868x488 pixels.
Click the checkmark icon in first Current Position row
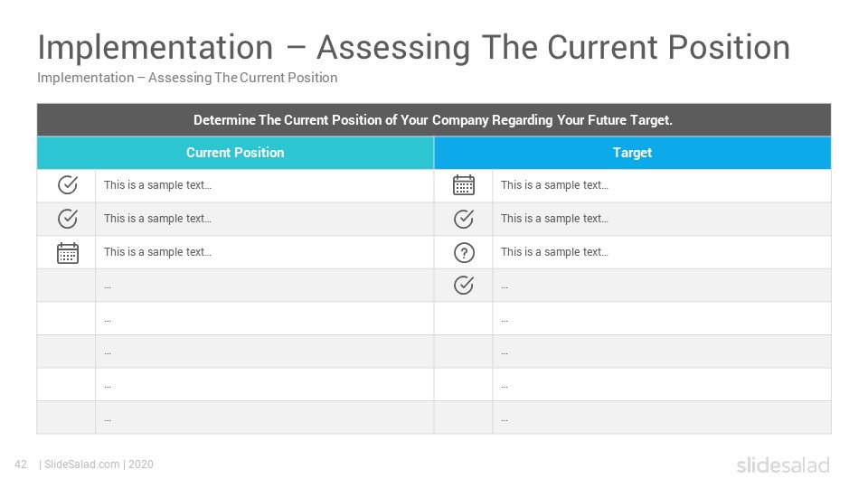(68, 185)
